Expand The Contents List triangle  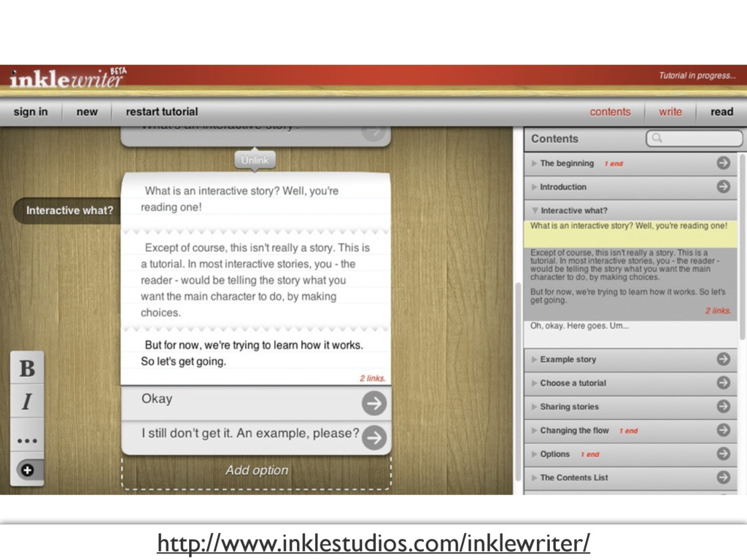coord(534,478)
